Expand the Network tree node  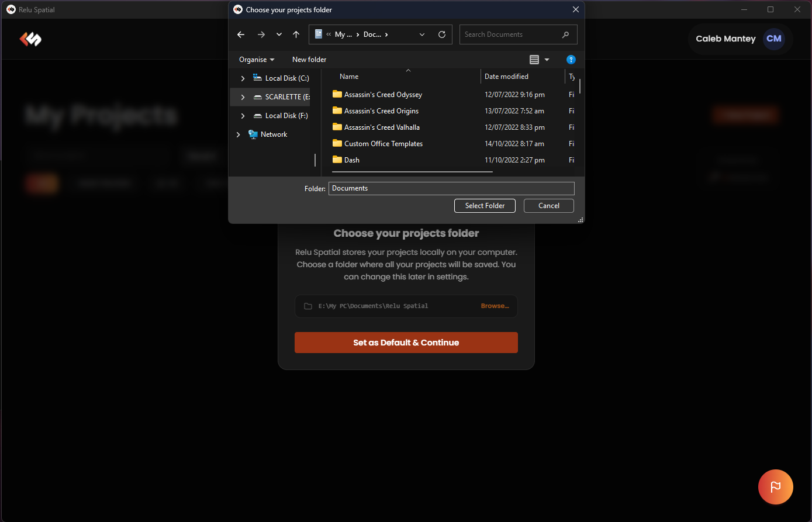238,134
